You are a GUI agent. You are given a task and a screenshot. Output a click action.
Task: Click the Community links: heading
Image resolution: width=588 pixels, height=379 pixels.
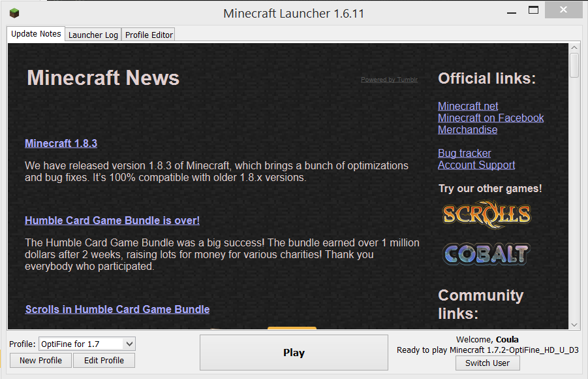(481, 305)
